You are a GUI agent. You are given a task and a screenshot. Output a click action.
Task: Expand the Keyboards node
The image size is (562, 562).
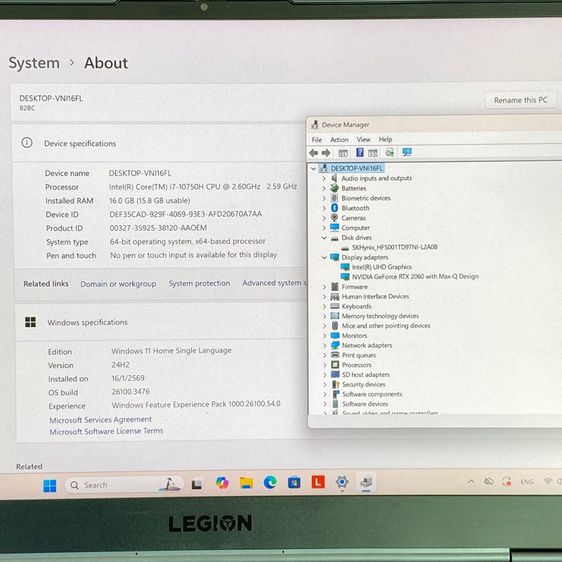324,306
